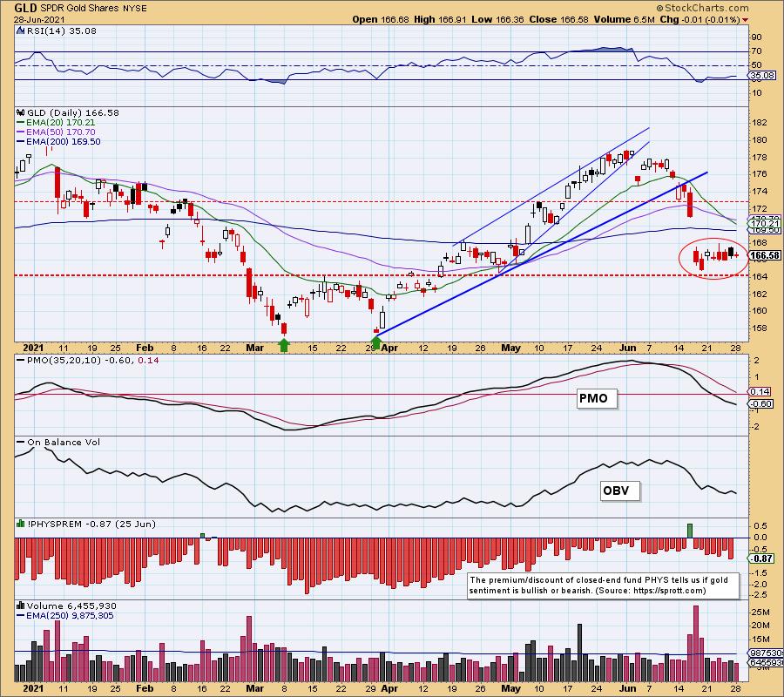Click the EMA(200) 169.50 legend entry
The height and width of the screenshot is (697, 784).
58,141
